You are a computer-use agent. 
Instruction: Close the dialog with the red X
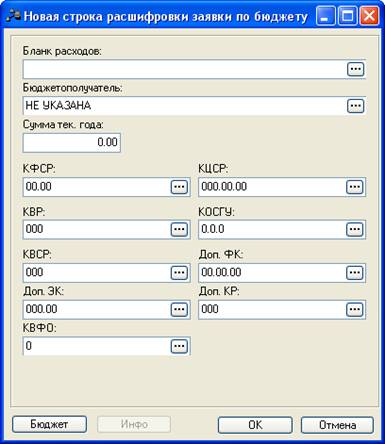(369, 16)
